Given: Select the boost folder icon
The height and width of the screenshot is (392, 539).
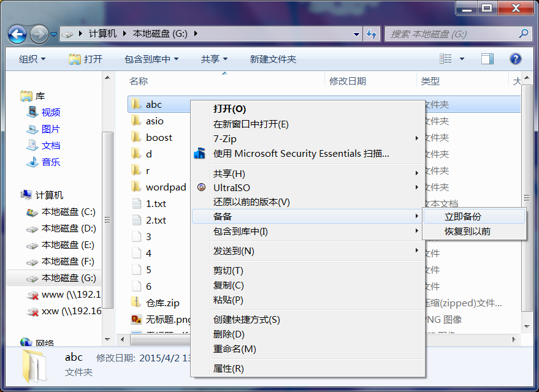Looking at the screenshot, I should click(x=136, y=137).
